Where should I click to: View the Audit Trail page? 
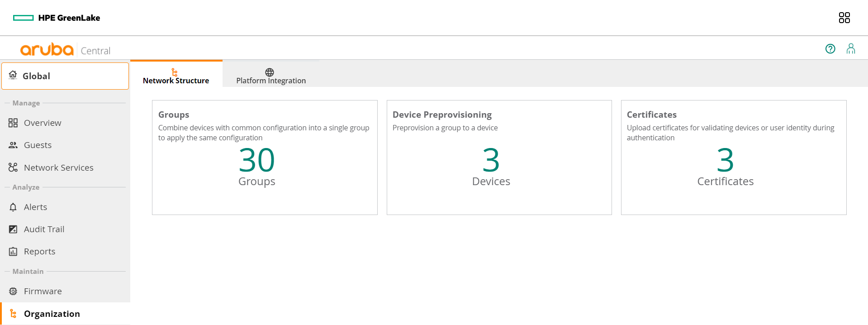pyautogui.click(x=65, y=229)
